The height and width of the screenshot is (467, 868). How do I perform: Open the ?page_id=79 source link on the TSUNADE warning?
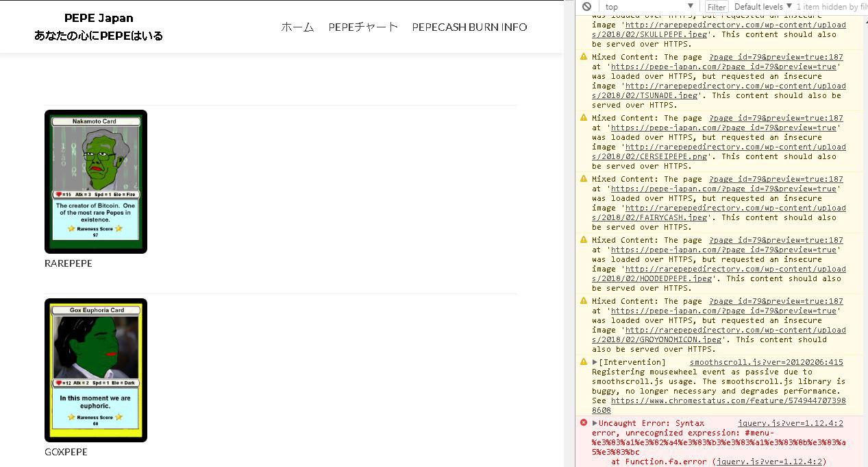[x=776, y=57]
